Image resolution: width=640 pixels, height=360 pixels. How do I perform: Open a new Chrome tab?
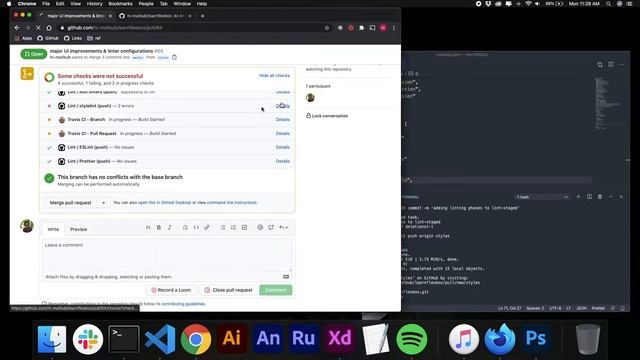pos(202,16)
